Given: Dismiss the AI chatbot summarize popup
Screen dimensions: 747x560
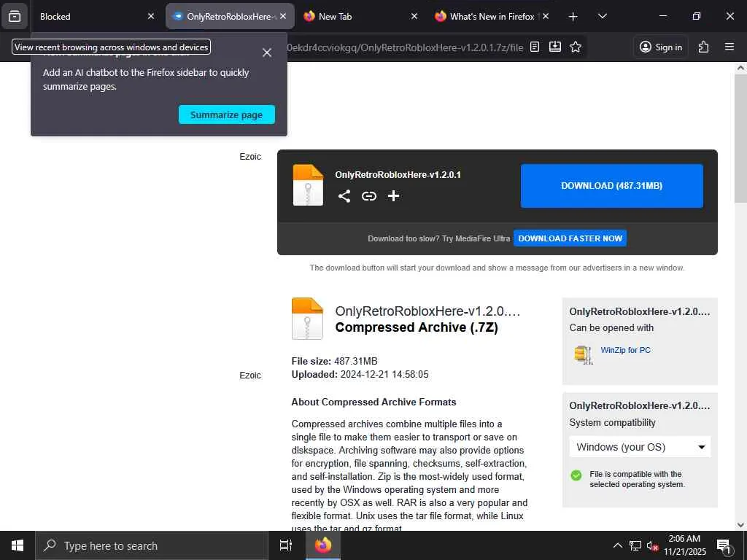Looking at the screenshot, I should coord(267,52).
